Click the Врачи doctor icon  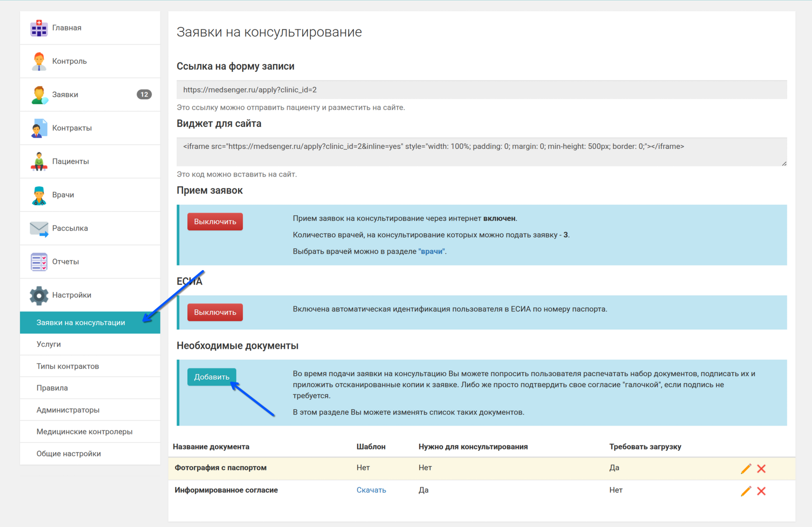(39, 195)
